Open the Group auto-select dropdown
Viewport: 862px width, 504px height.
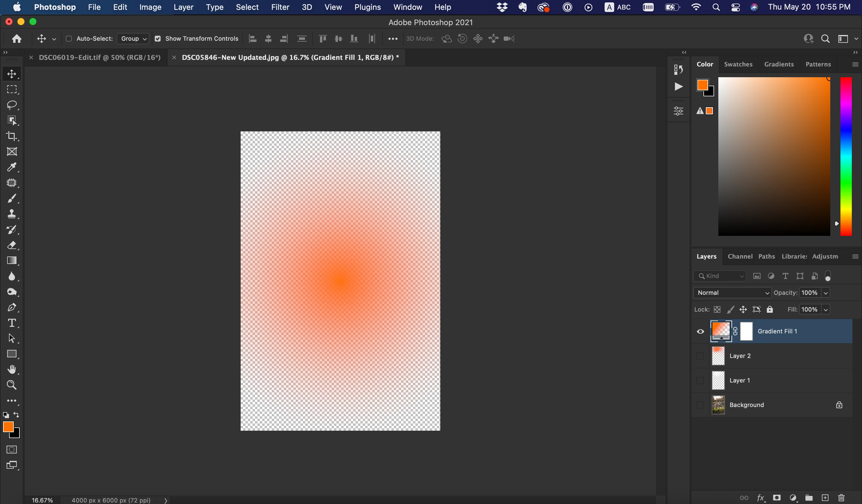pyautogui.click(x=133, y=39)
